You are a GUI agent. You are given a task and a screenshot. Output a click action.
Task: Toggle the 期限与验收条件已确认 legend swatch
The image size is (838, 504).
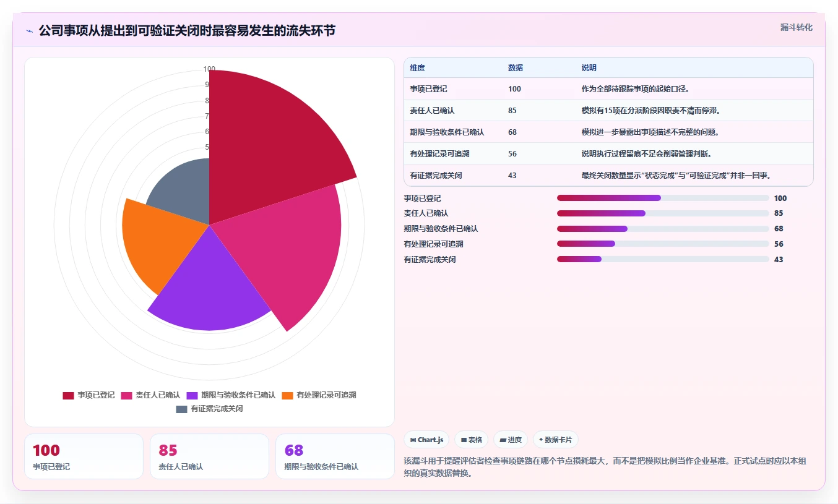pos(192,395)
